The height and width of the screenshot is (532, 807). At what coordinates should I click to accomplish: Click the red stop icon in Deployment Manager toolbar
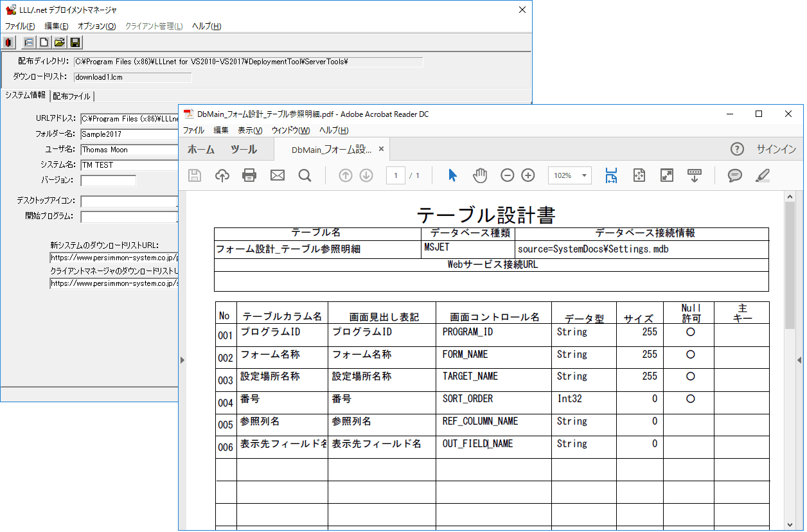(x=8, y=42)
